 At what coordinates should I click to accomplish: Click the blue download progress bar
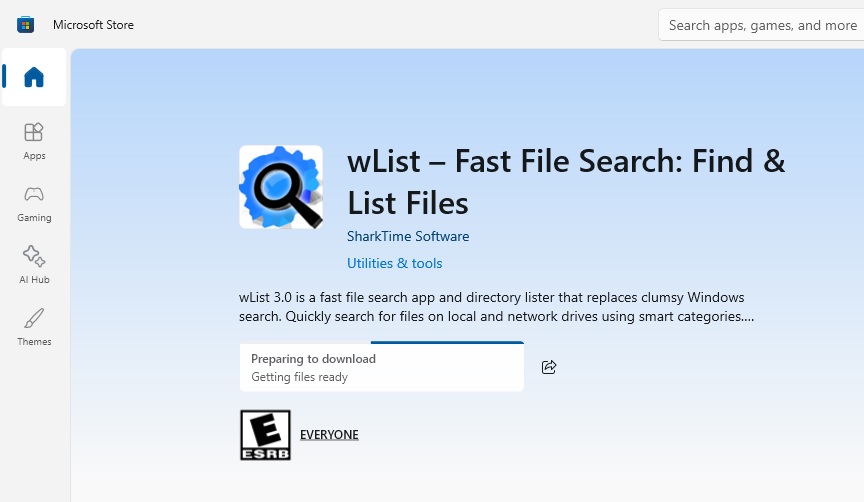pos(447,342)
